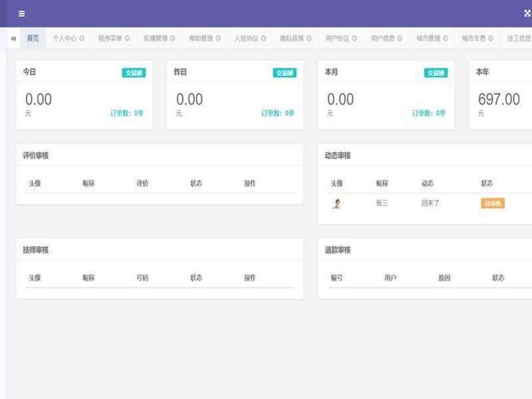This screenshot has height=399, width=532.
Task: Click the 交易额 badge on the 本月 card
Action: tap(436, 72)
